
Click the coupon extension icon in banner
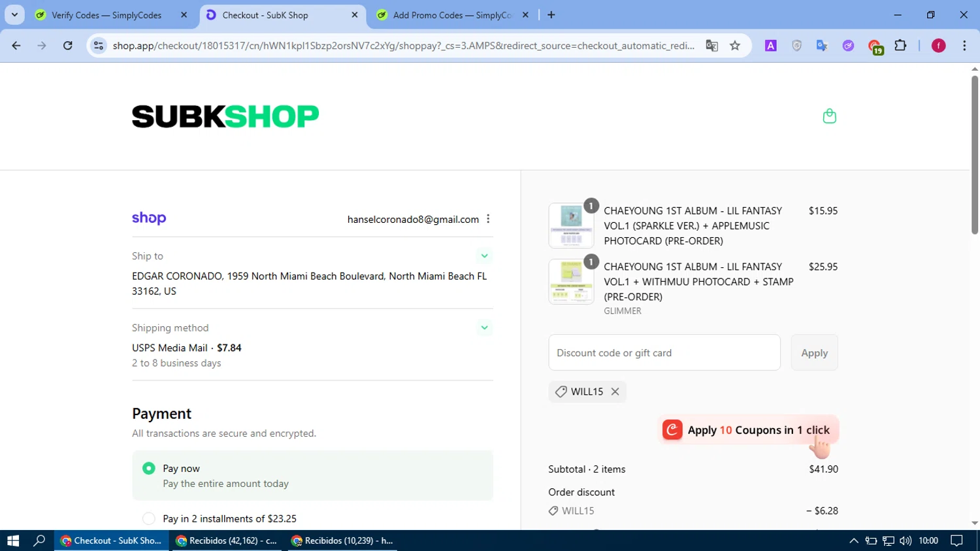click(x=672, y=429)
